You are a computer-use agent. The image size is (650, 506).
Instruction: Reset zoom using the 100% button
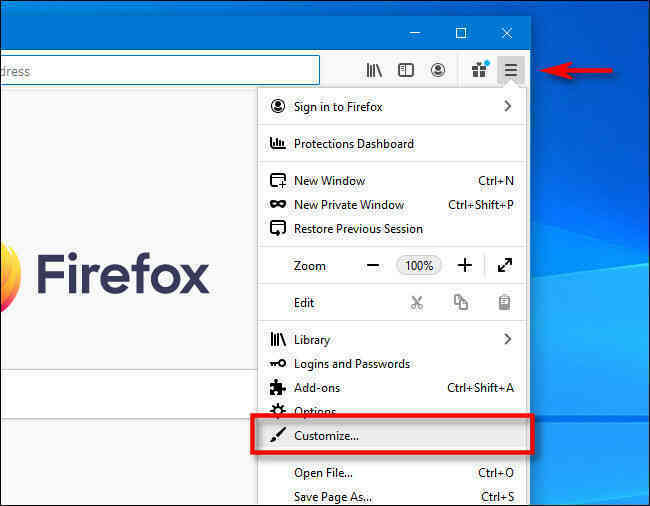pyautogui.click(x=419, y=265)
